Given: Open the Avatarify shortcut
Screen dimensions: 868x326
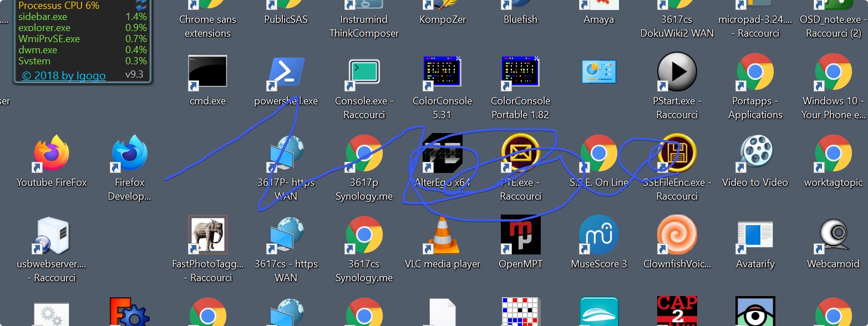Looking at the screenshot, I should (x=755, y=236).
